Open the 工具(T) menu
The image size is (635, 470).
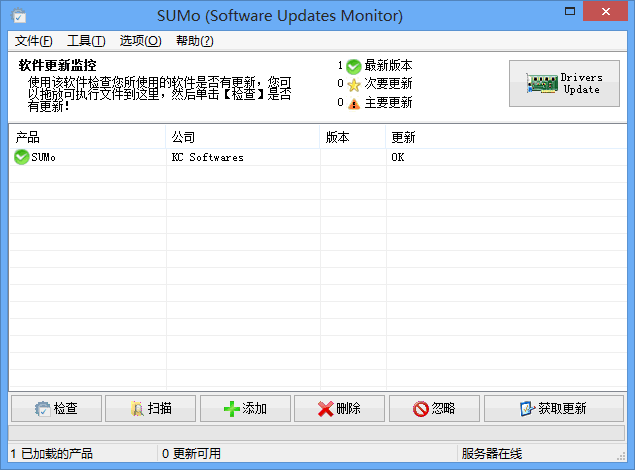[x=86, y=41]
